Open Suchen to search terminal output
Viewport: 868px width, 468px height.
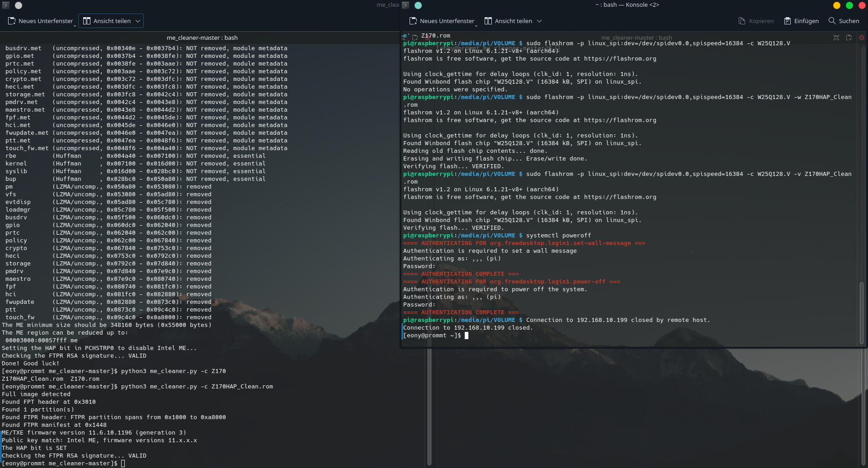[844, 21]
